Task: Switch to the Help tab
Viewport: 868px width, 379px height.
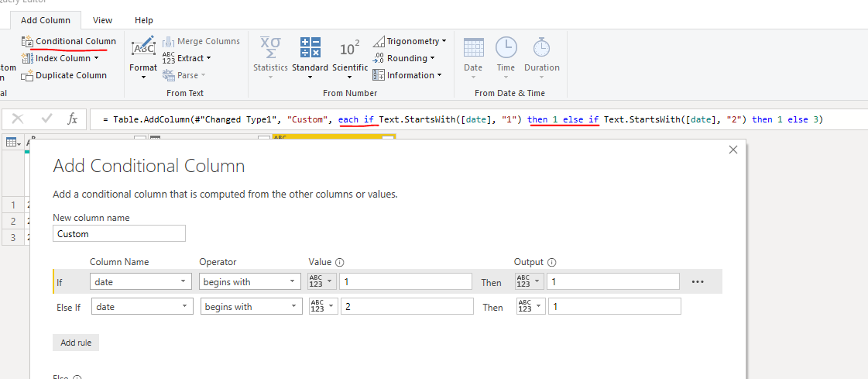Action: pos(144,20)
